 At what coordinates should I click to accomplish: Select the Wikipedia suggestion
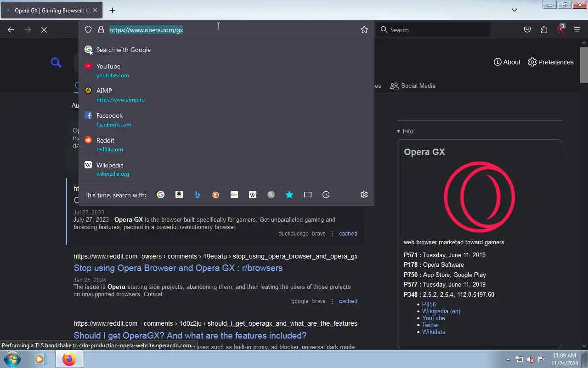pos(226,169)
